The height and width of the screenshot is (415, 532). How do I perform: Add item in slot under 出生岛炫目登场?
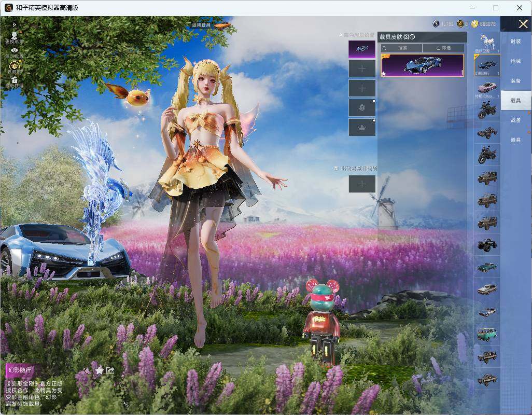click(362, 184)
